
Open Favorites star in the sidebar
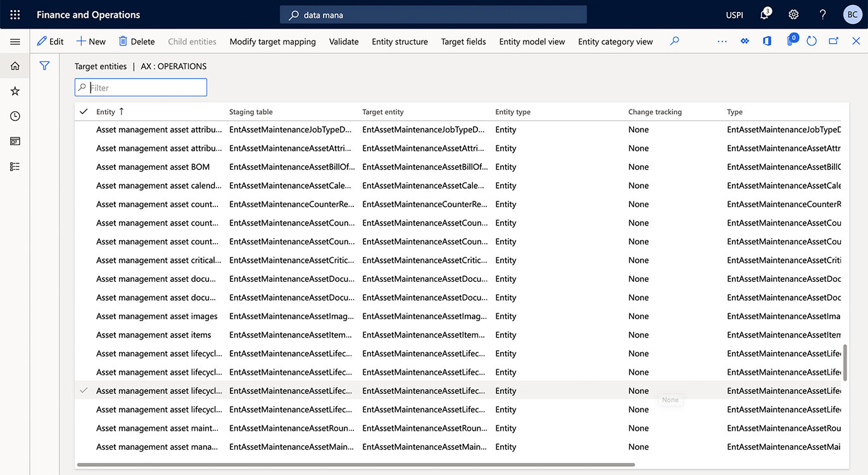click(x=15, y=91)
